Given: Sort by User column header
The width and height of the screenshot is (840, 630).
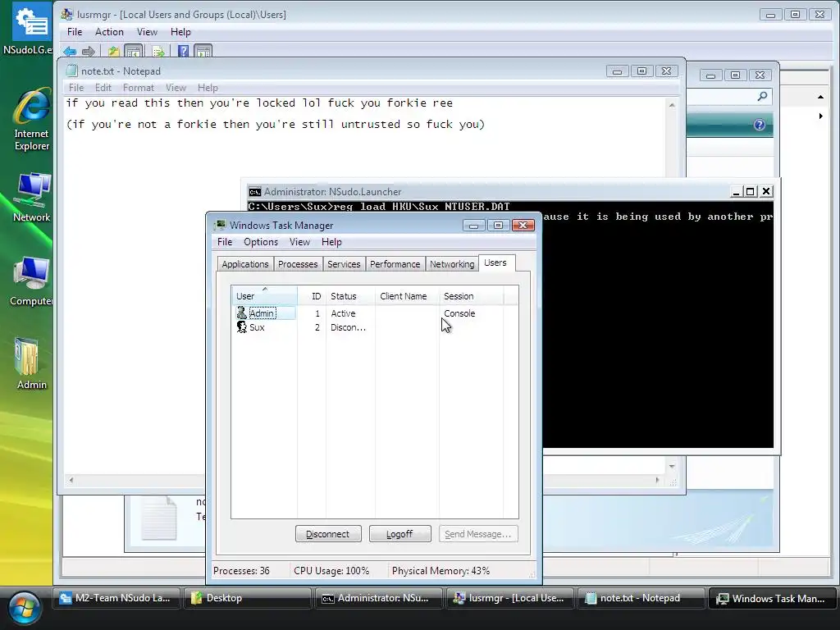Looking at the screenshot, I should coord(265,295).
